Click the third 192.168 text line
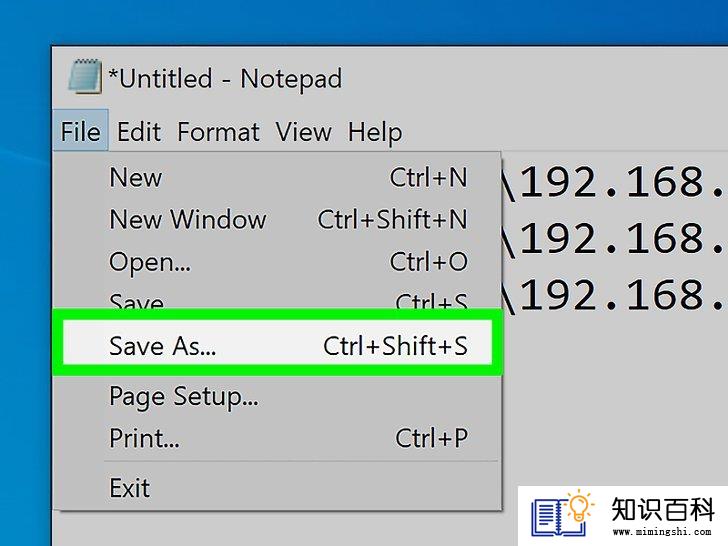Viewport: 728px width, 546px height. (x=614, y=295)
